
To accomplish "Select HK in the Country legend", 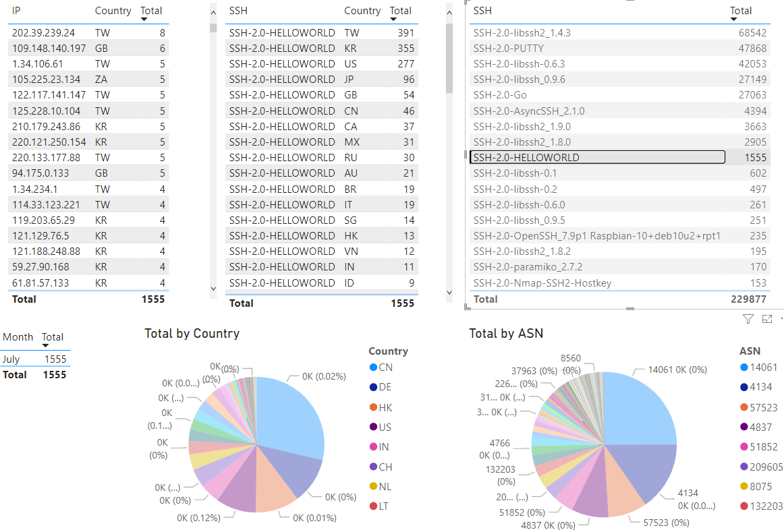I will coord(385,407).
